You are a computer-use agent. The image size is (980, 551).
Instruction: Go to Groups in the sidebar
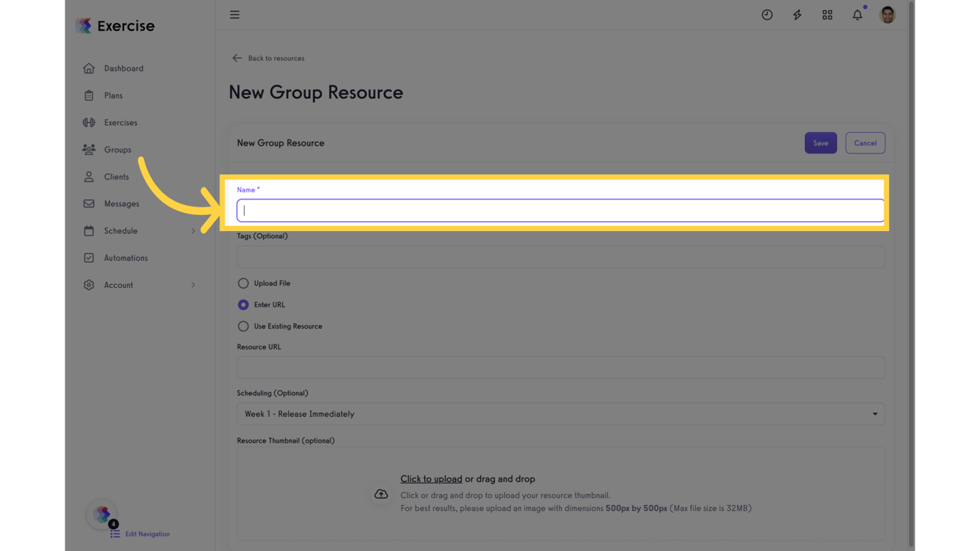[x=118, y=150]
